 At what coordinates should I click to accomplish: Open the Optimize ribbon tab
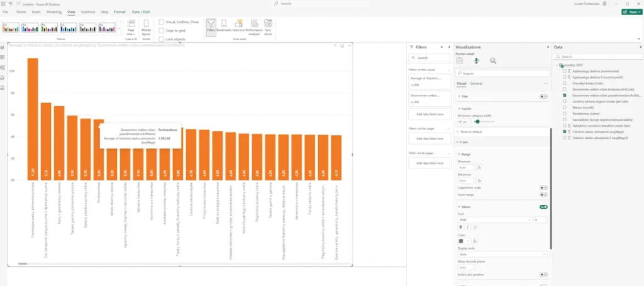[x=88, y=12]
